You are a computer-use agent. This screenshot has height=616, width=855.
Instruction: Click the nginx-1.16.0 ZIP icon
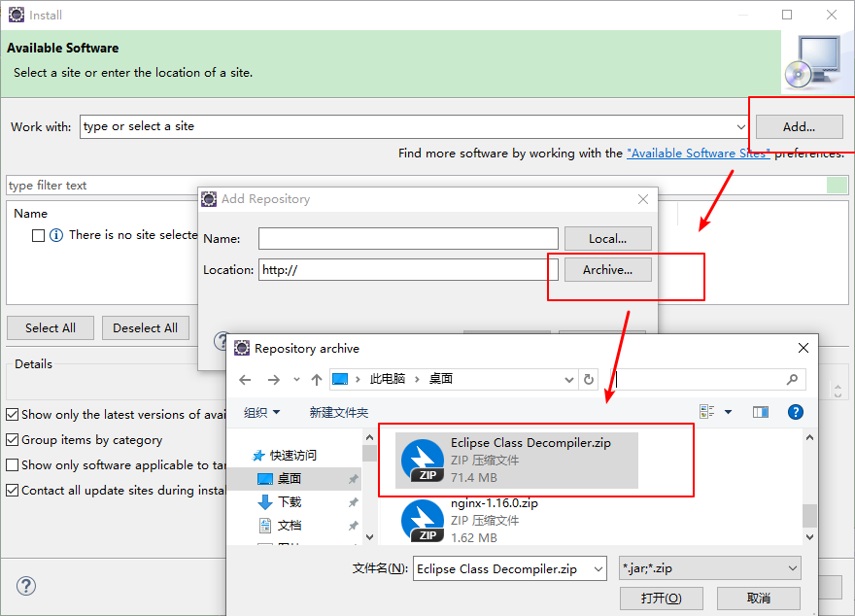pos(423,521)
